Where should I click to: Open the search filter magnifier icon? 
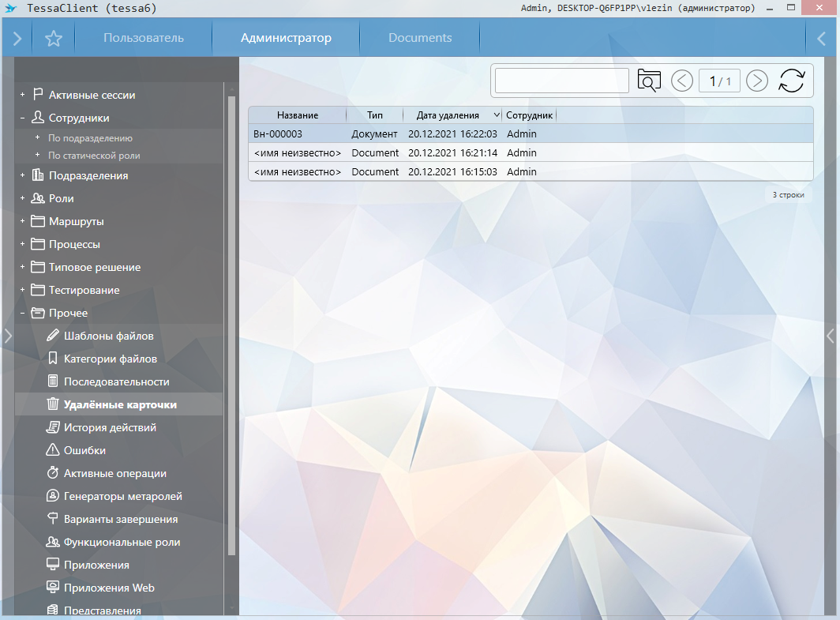(x=649, y=81)
